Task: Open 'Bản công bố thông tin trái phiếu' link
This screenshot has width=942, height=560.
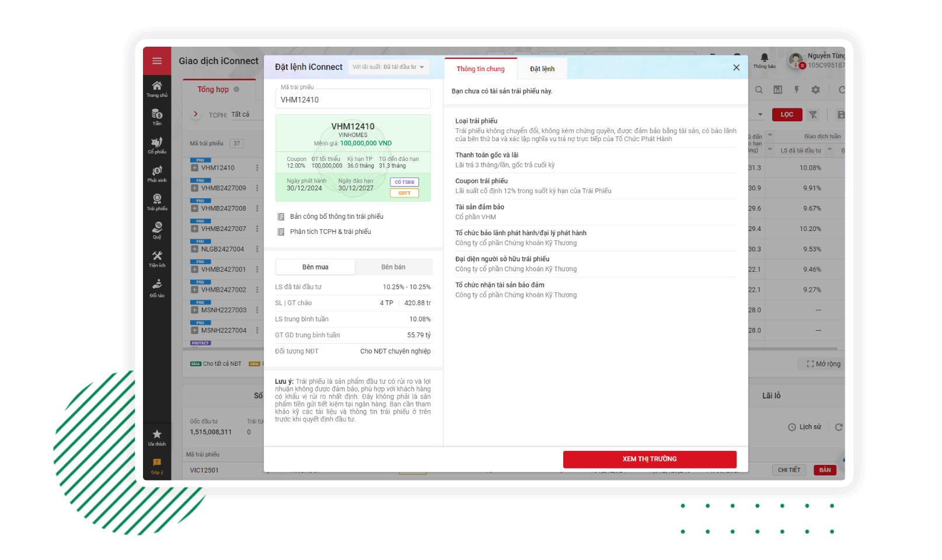Action: tap(336, 216)
